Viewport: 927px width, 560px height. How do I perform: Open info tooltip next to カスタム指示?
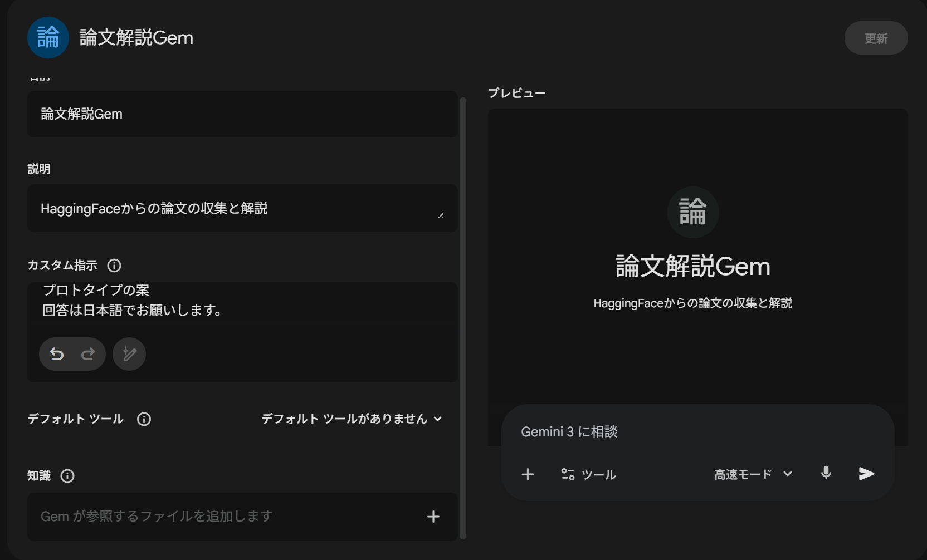pos(114,266)
